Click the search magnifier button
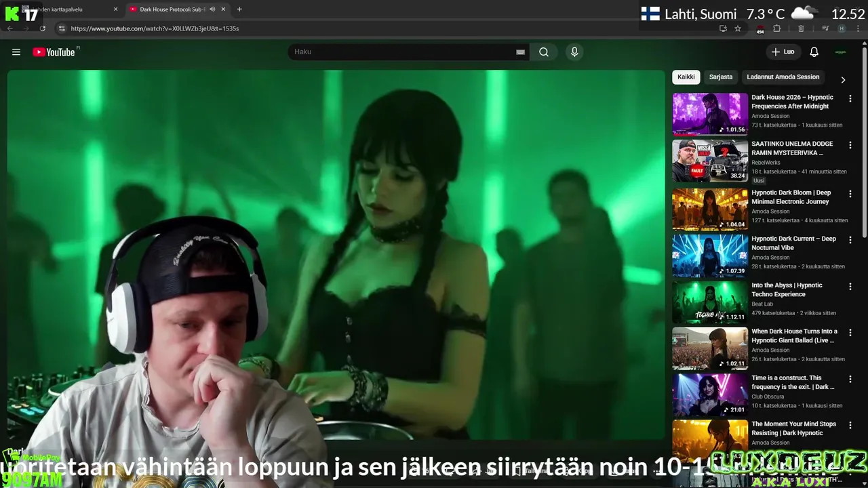 [544, 52]
